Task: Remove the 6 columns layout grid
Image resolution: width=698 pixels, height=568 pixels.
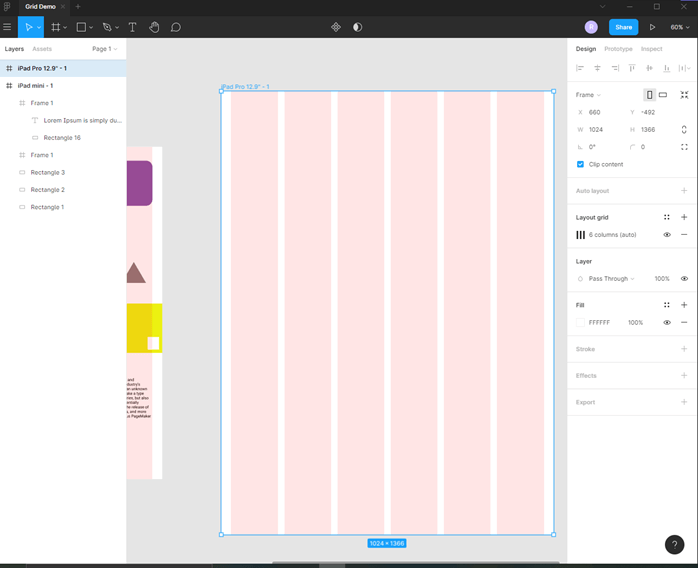Action: click(684, 235)
